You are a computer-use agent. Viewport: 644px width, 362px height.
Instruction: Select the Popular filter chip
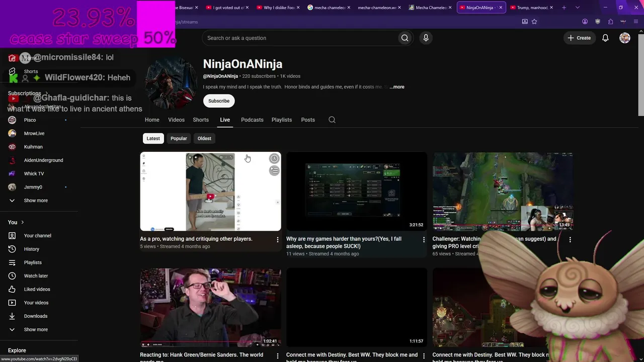[x=179, y=139]
